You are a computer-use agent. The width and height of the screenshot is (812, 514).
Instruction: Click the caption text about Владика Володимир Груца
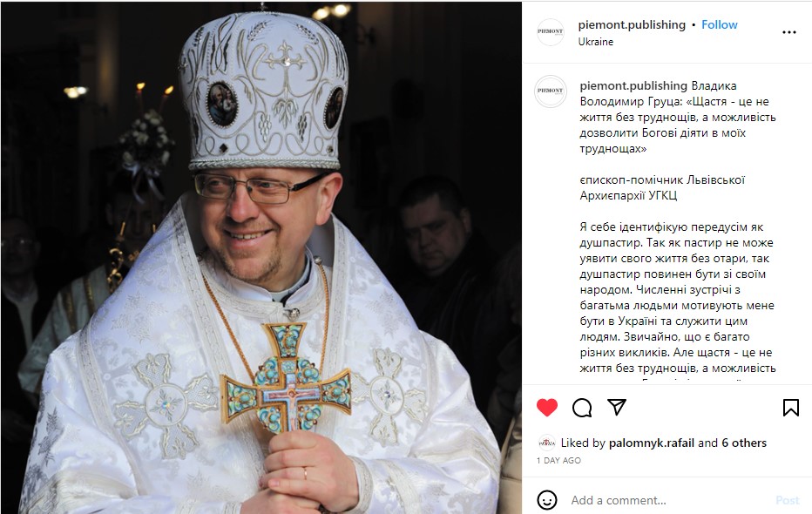click(x=678, y=117)
